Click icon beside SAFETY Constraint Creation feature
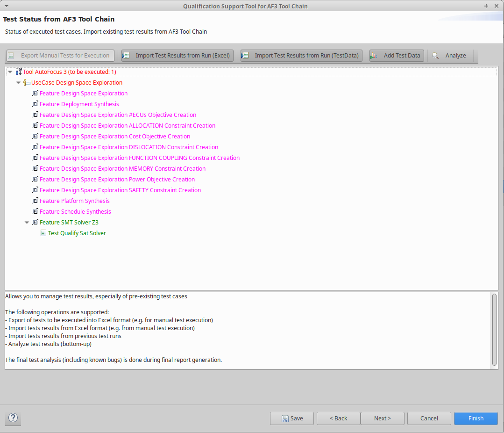The width and height of the screenshot is (504, 433). click(x=35, y=190)
